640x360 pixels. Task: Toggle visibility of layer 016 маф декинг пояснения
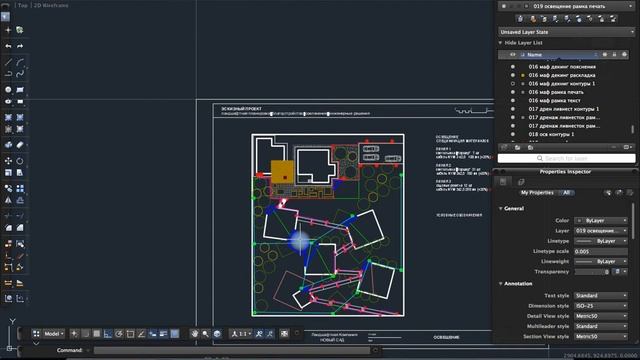coord(513,67)
